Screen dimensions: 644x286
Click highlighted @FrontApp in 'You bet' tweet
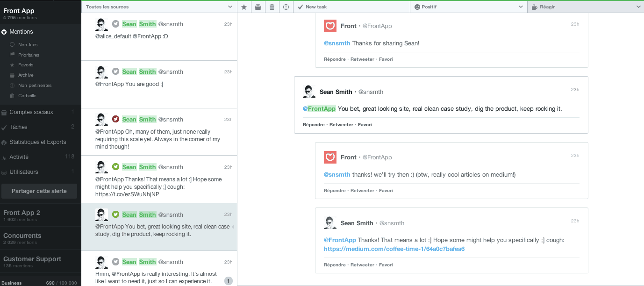coord(319,109)
